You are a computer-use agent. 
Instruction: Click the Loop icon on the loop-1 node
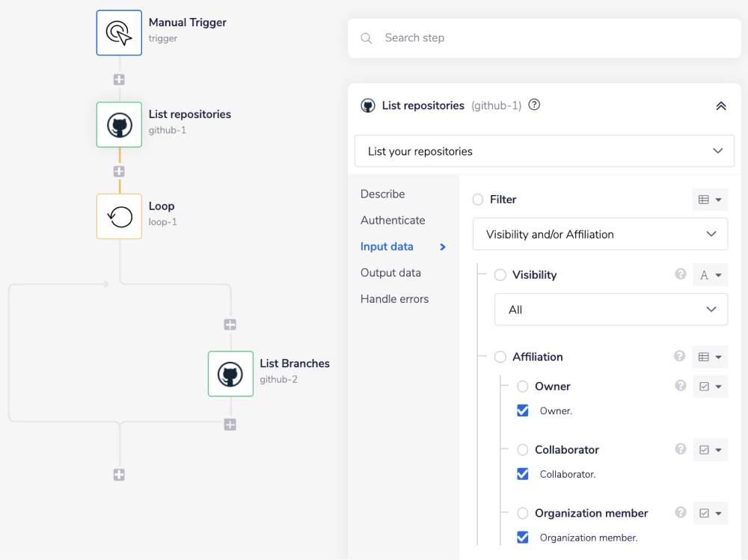point(118,216)
